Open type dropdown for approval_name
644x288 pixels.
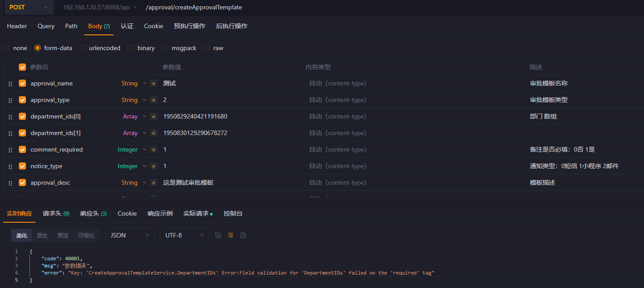coord(133,84)
